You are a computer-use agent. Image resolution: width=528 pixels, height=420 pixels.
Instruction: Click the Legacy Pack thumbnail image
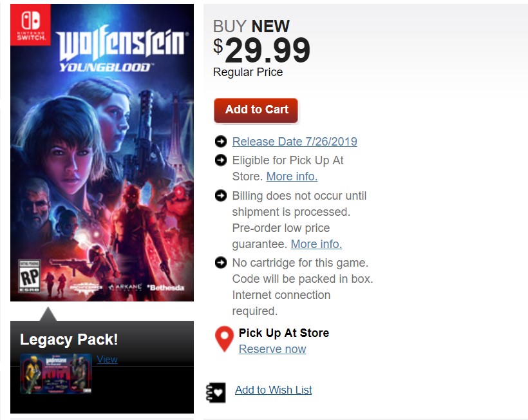tap(56, 374)
